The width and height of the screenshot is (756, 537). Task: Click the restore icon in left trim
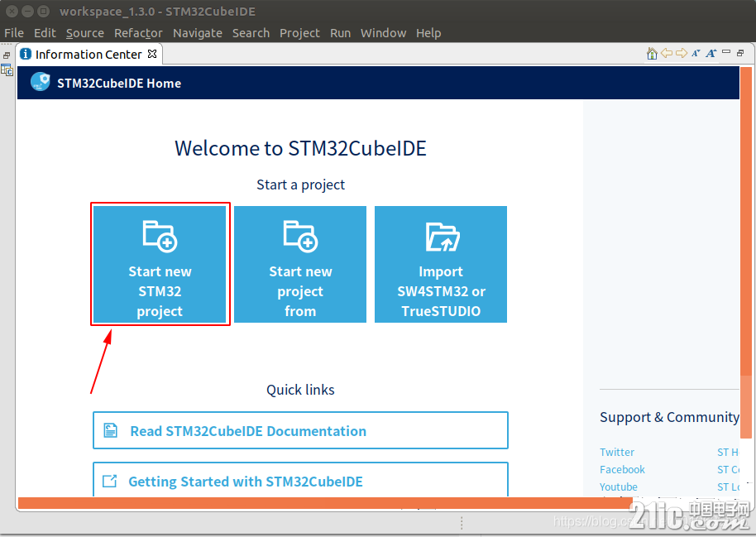[x=7, y=55]
